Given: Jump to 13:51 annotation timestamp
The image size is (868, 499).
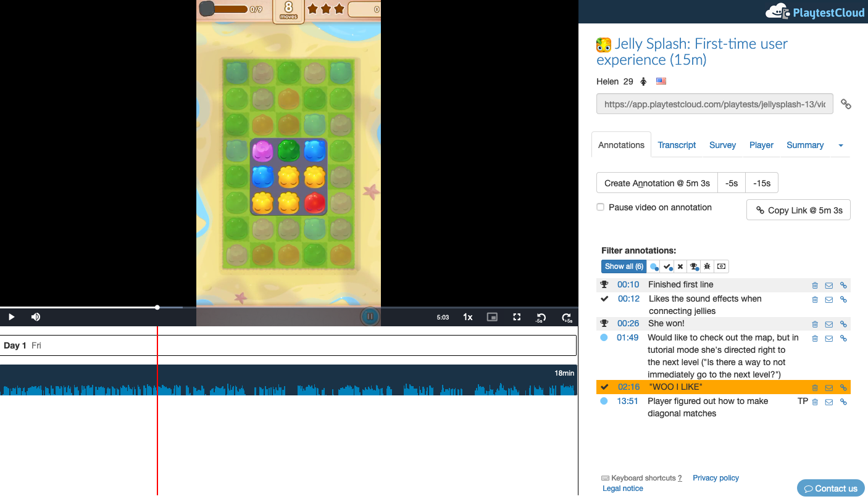Looking at the screenshot, I should pyautogui.click(x=627, y=401).
